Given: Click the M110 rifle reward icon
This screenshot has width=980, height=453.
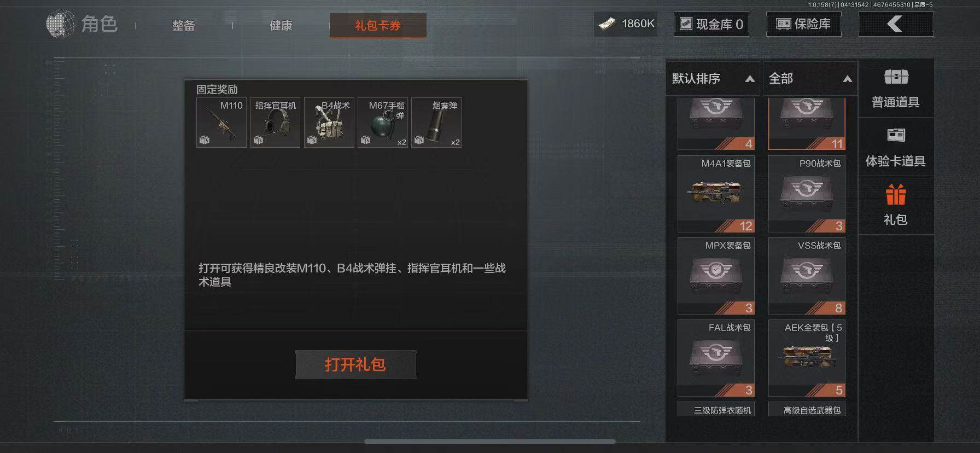Looking at the screenshot, I should [x=221, y=123].
